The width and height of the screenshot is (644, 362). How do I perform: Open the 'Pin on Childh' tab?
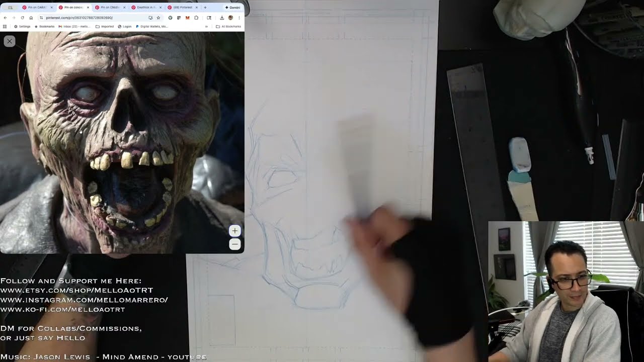coord(110,8)
